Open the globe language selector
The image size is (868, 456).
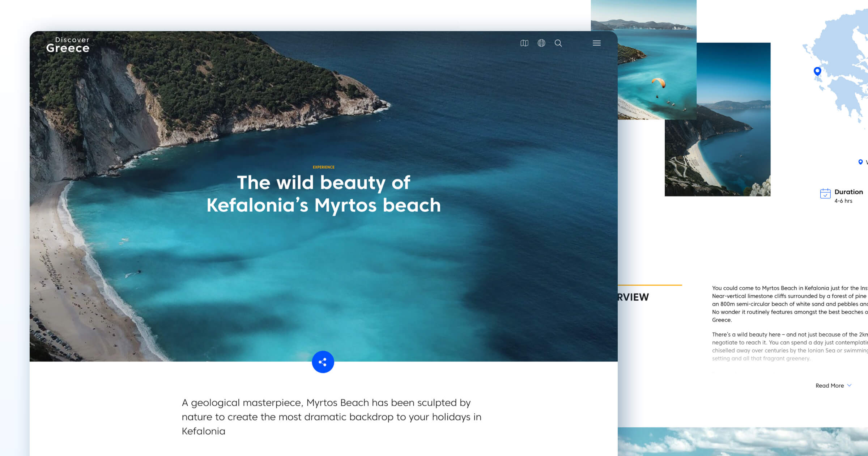541,43
